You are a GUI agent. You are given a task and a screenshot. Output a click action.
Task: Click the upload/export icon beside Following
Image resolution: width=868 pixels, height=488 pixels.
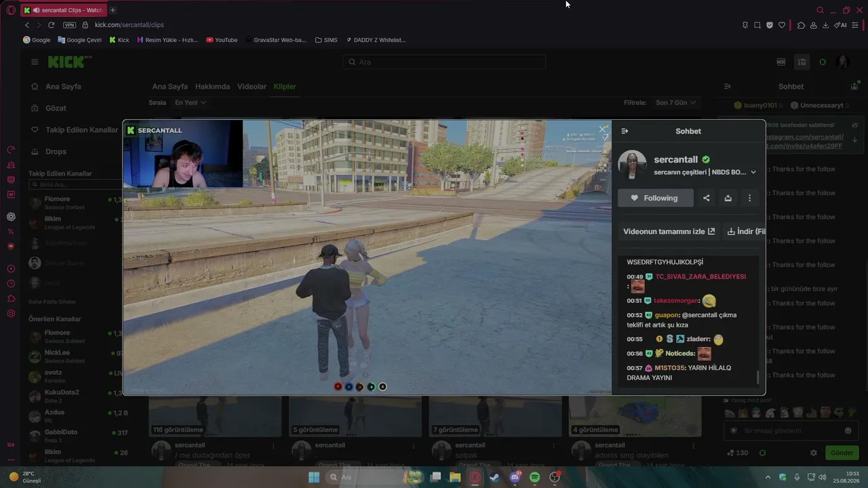(x=728, y=198)
